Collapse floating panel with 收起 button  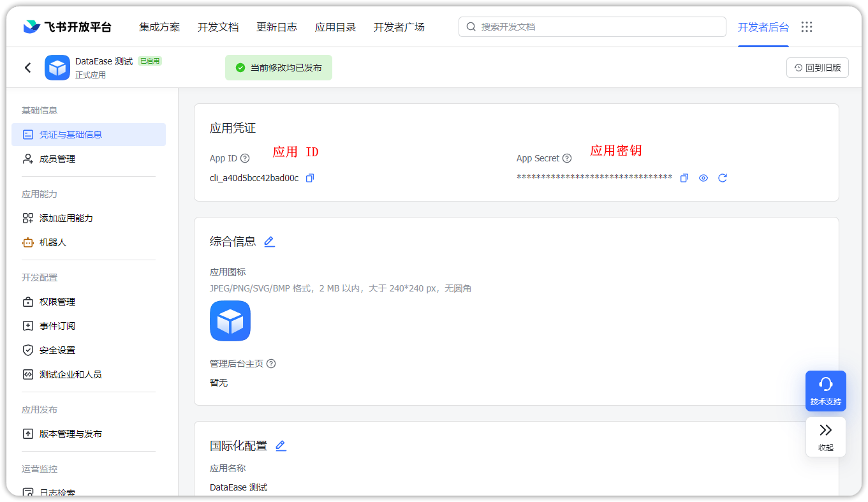[826, 437]
